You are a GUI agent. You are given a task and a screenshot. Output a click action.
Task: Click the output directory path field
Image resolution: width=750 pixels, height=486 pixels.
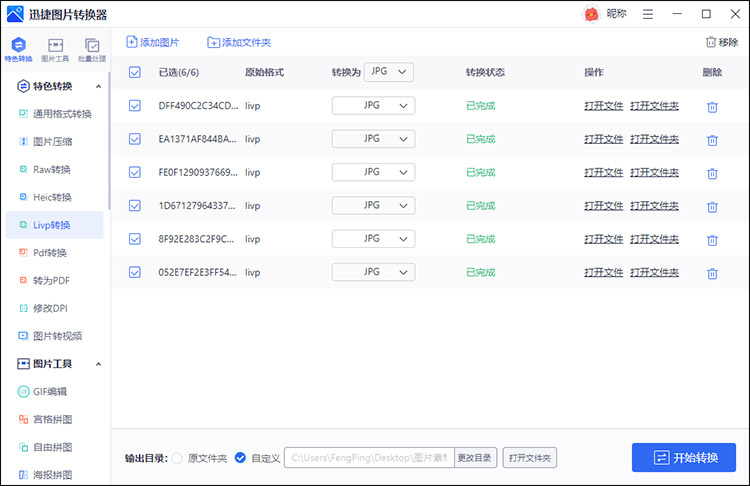[x=369, y=458]
